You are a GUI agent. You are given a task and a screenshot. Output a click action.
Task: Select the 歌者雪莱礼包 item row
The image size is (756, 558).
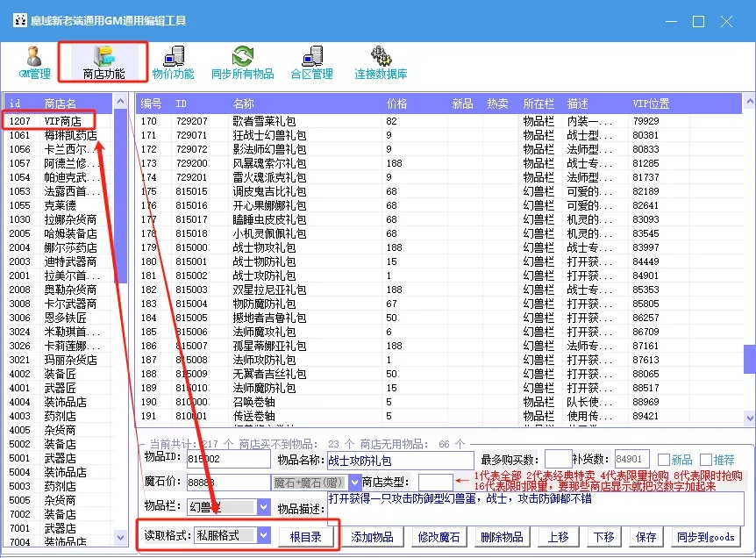(439, 121)
